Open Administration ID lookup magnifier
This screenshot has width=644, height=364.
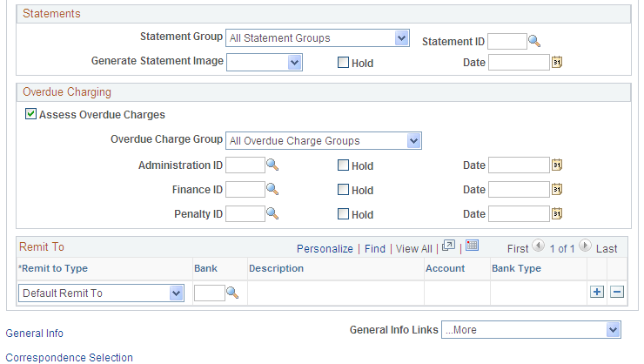pyautogui.click(x=272, y=165)
